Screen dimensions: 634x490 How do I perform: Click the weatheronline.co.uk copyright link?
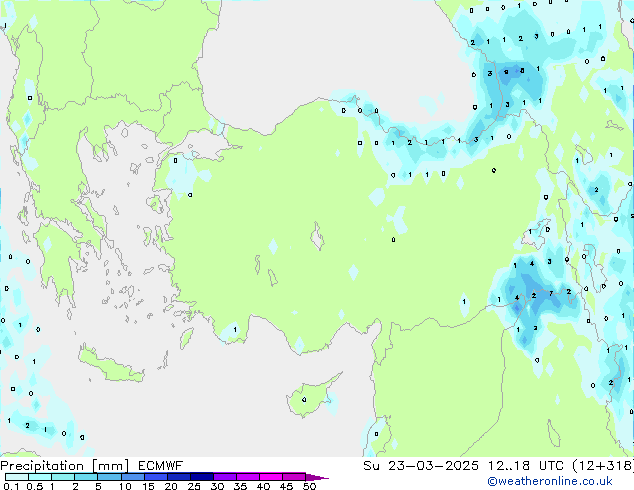coord(550,481)
